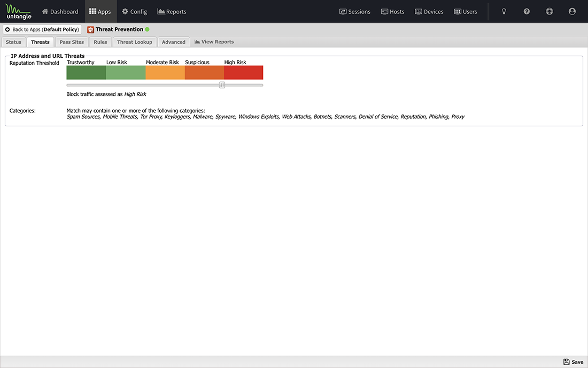Click the Suspicious dark orange swatch
This screenshot has height=368, width=588.
(204, 72)
